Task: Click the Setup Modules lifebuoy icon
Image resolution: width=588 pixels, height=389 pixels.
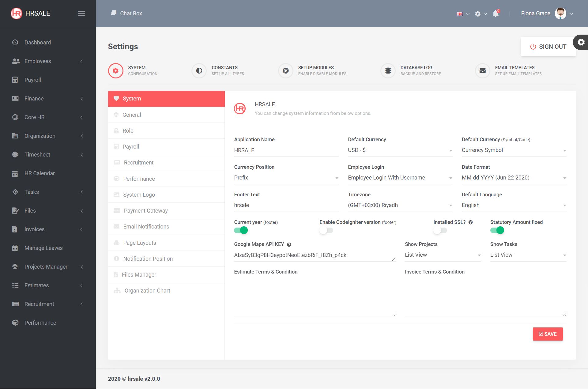Action: click(x=285, y=71)
